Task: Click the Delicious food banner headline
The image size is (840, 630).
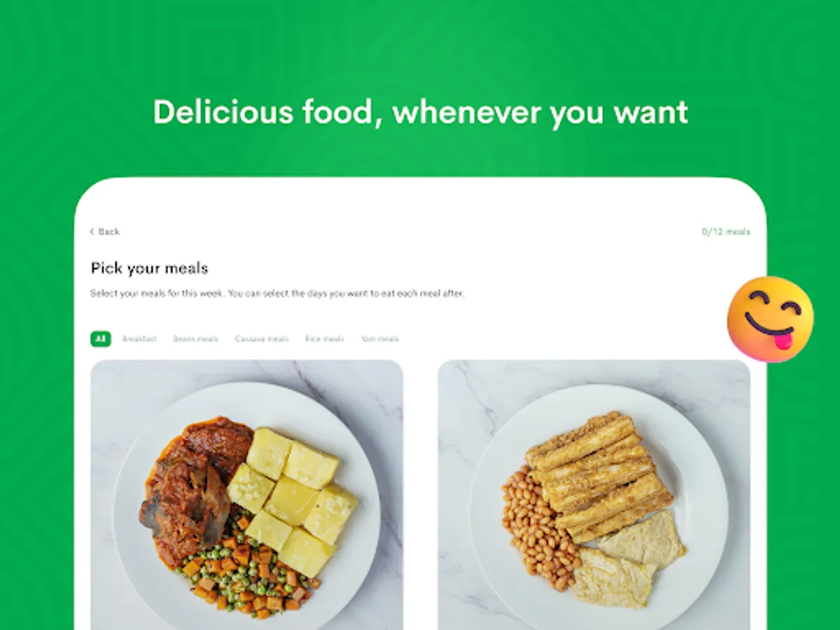Action: (421, 112)
